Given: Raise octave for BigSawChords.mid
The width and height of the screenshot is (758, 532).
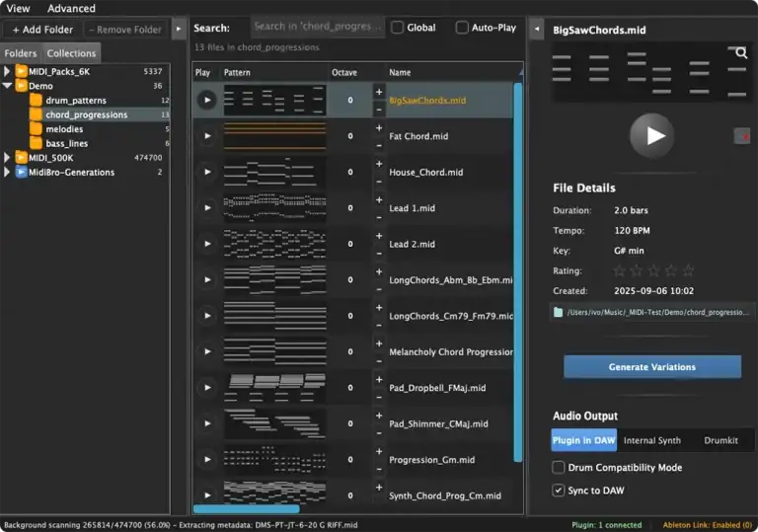Looking at the screenshot, I should [x=379, y=92].
